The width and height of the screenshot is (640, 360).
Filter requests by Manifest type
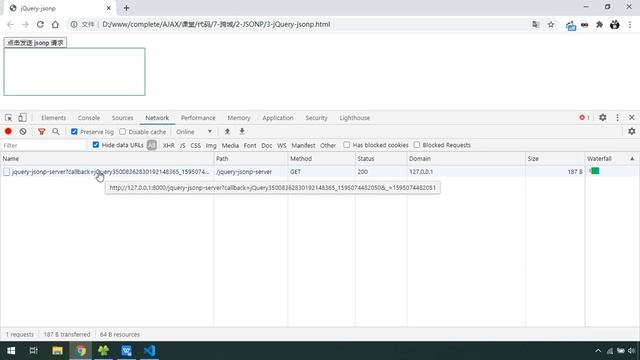point(303,145)
